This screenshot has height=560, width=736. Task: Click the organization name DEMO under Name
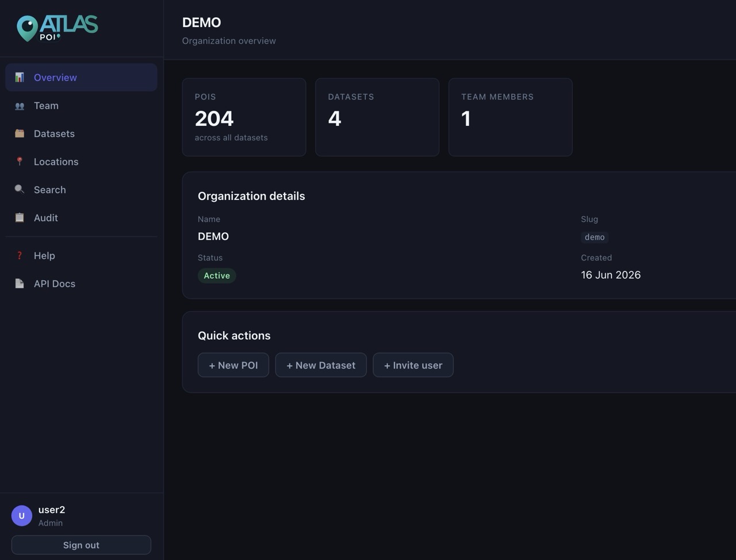[x=213, y=236]
